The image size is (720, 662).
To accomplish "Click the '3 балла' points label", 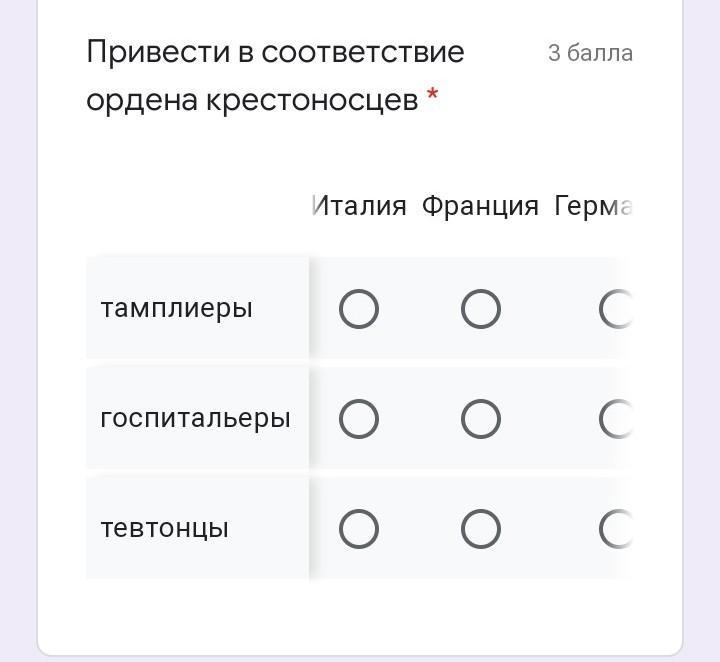I will (x=590, y=53).
